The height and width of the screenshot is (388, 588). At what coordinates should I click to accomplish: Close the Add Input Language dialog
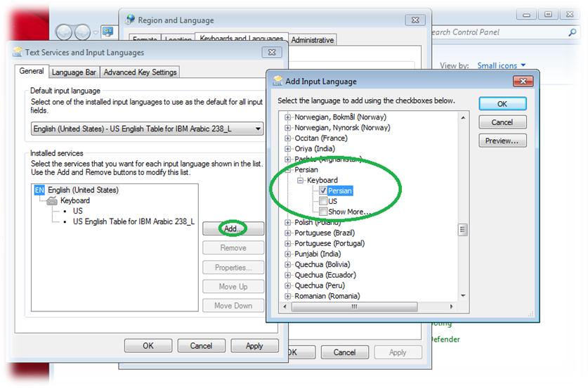523,81
